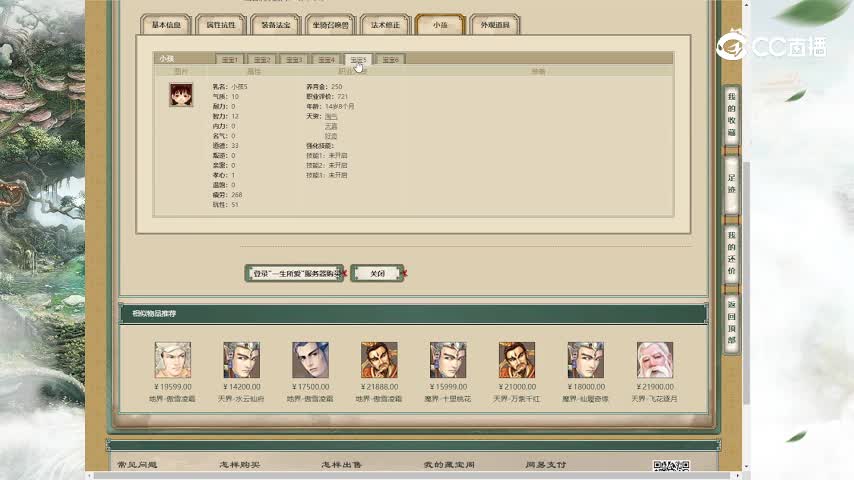Click the 关闭 button
Image resolution: width=854 pixels, height=480 pixels.
(x=377, y=274)
